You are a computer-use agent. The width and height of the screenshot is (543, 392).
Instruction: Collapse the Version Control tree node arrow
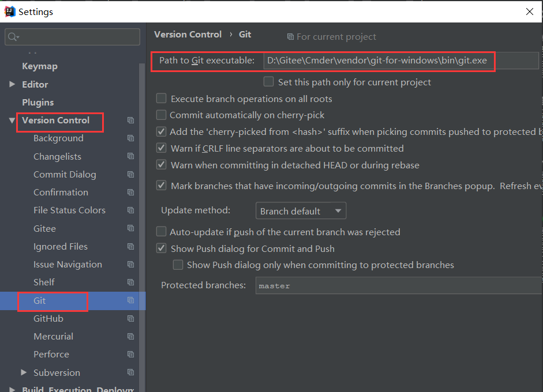[12, 120]
